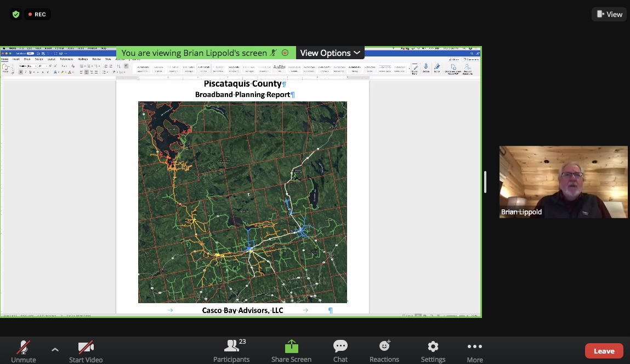Select the bullet list icon in Word
The width and height of the screenshot is (630, 364).
pyautogui.click(x=80, y=65)
